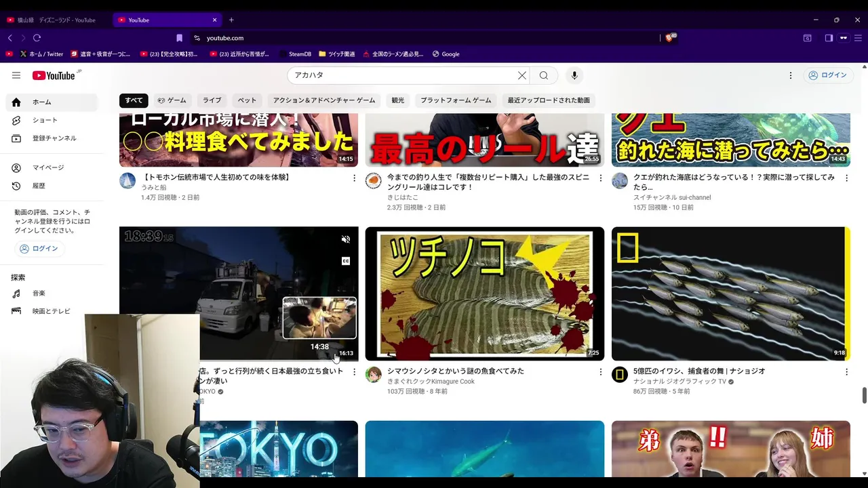Open channel きまぐれクックKimagure Cook
This screenshot has height=488, width=868.
click(431, 382)
